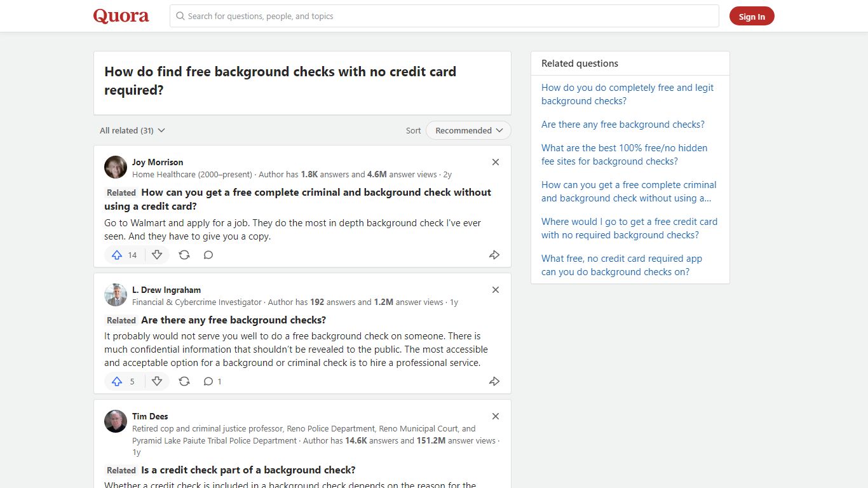Click the Sign In button
This screenshot has height=488, width=868.
tap(752, 17)
